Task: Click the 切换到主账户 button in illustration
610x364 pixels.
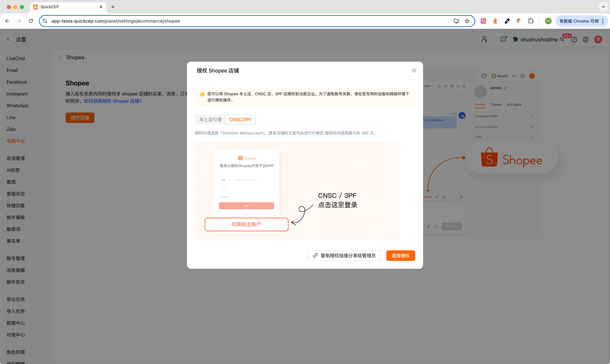Action: 246,224
